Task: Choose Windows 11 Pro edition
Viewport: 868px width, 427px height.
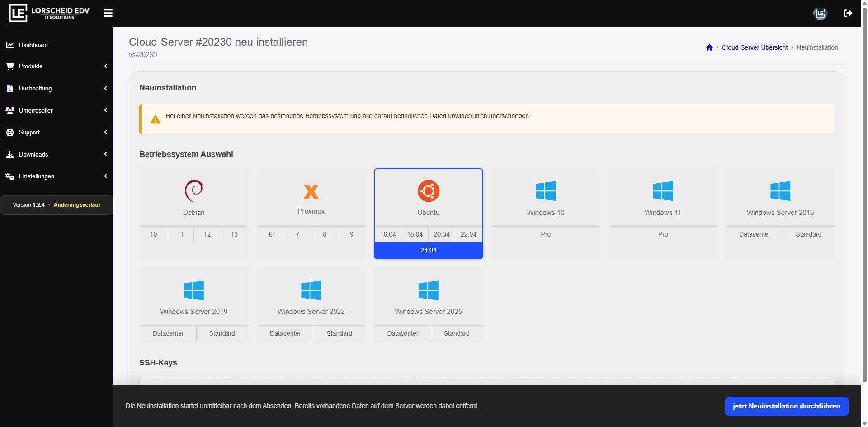Action: coord(663,234)
